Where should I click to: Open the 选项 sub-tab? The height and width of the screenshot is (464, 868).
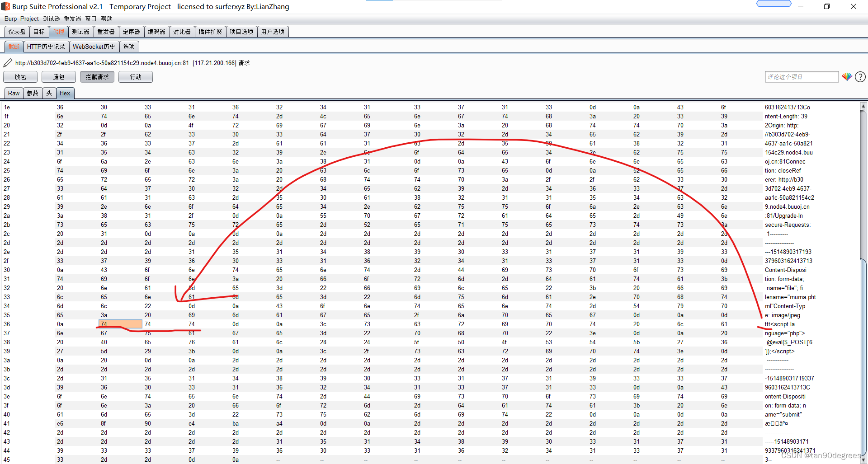[x=129, y=47]
